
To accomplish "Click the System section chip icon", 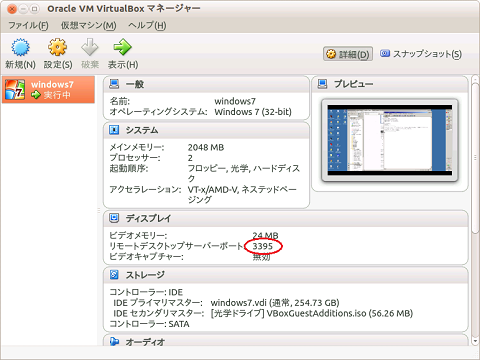I will click(114, 130).
